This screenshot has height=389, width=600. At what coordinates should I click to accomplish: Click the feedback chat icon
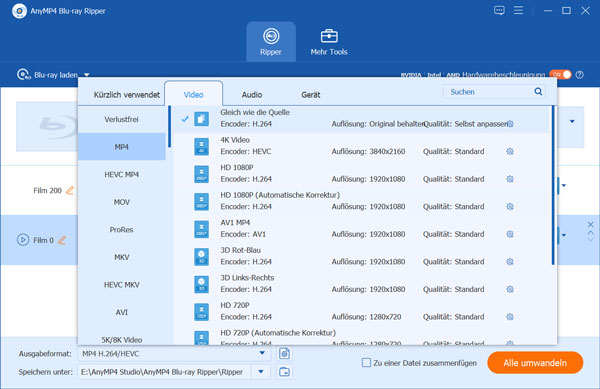tap(499, 10)
